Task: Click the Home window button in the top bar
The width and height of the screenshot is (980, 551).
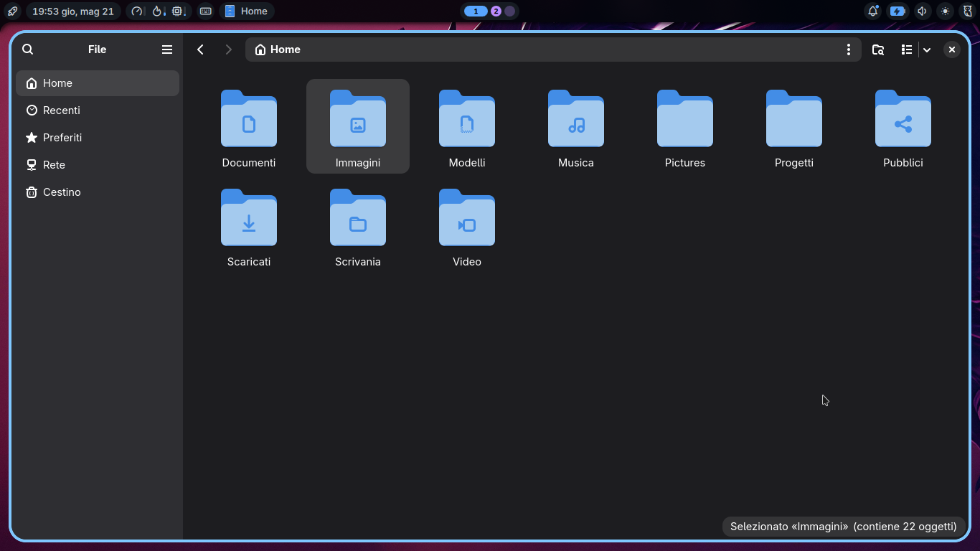Action: click(x=247, y=11)
